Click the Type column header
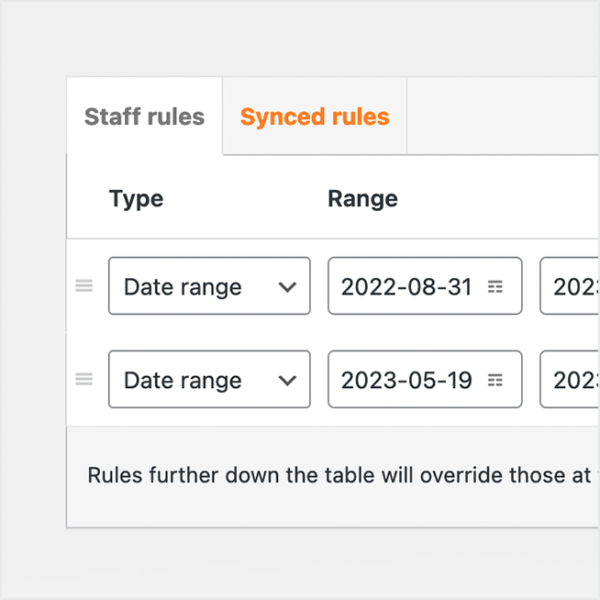Screen dimensions: 600x600 pyautogui.click(x=136, y=198)
